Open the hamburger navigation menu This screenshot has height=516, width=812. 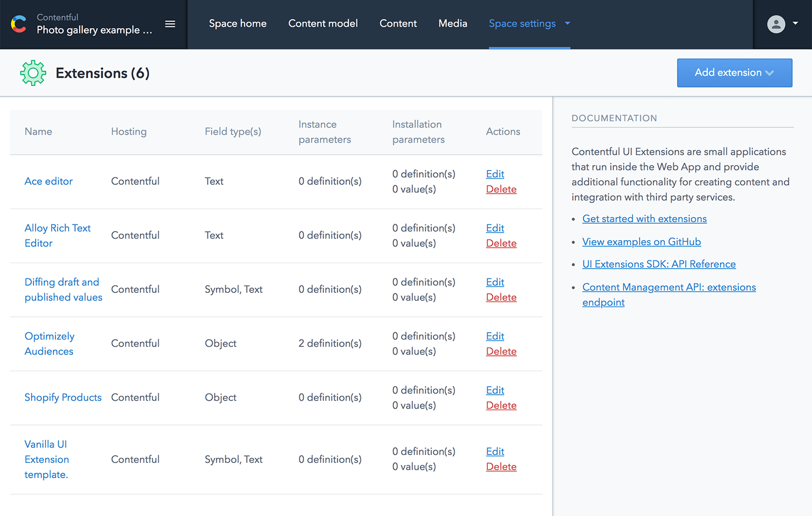[x=170, y=24]
